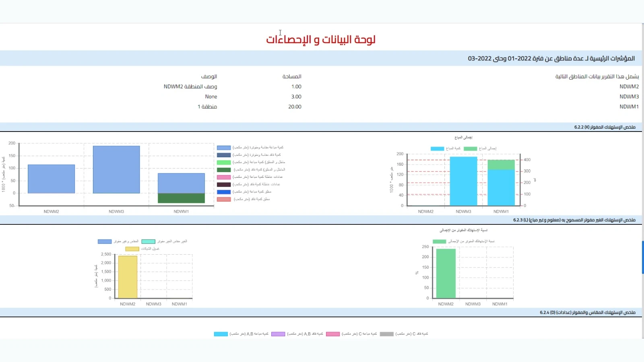Click the NDWM1 axis label under the yellow bar chart
The image size is (644, 362).
[180, 304]
